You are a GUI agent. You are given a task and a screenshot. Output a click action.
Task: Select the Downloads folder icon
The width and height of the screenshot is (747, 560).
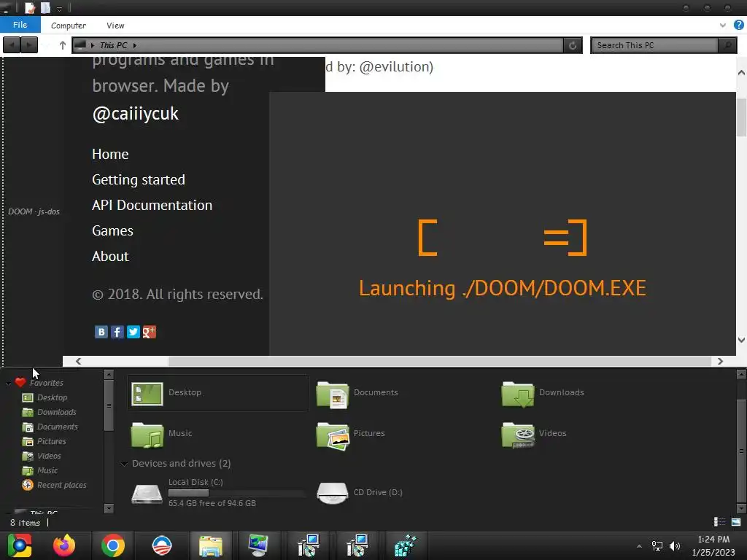tap(518, 394)
